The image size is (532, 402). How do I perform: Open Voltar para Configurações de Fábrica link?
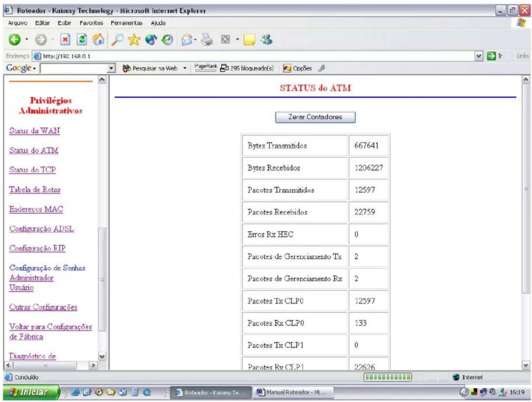click(x=51, y=332)
